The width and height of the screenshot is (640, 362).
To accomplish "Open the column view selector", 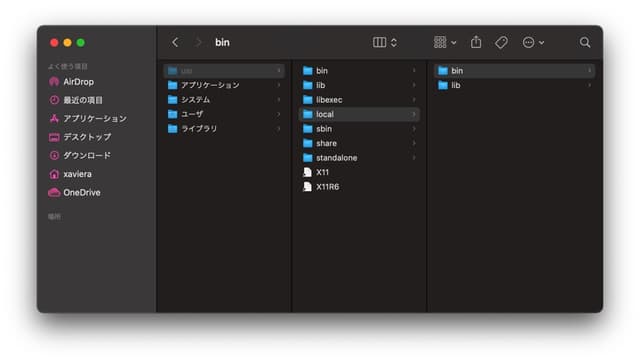I will click(384, 42).
